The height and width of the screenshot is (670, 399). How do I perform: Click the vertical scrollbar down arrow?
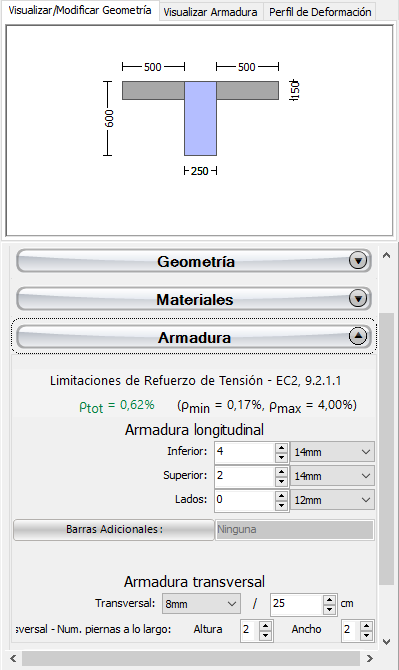(x=386, y=641)
